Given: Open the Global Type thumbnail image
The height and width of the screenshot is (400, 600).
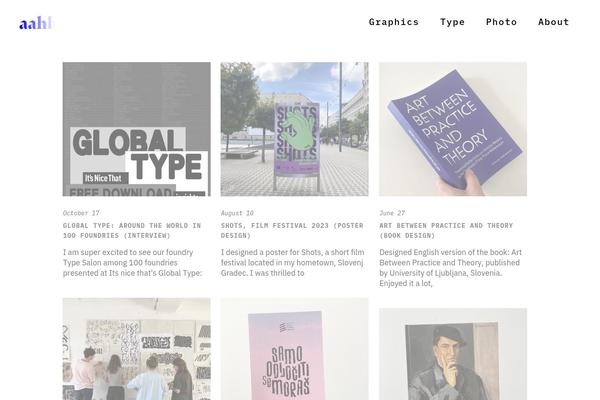Looking at the screenshot, I should (x=137, y=129).
